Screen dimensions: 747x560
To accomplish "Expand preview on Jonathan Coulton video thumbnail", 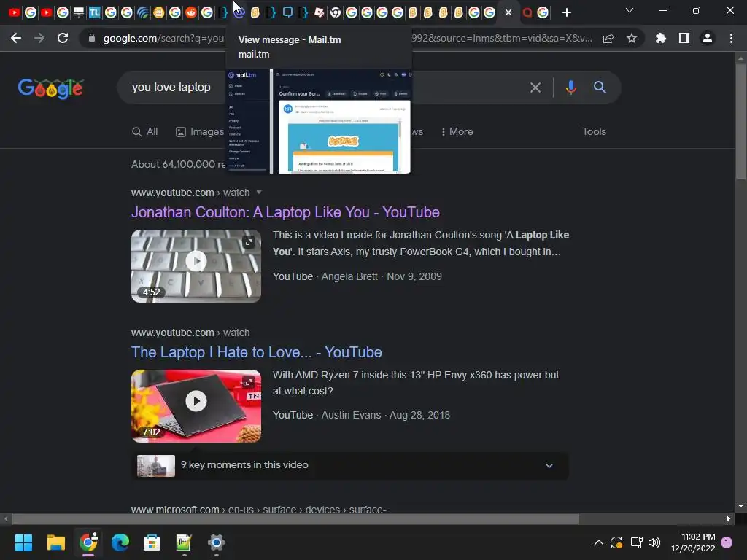I will (x=249, y=242).
